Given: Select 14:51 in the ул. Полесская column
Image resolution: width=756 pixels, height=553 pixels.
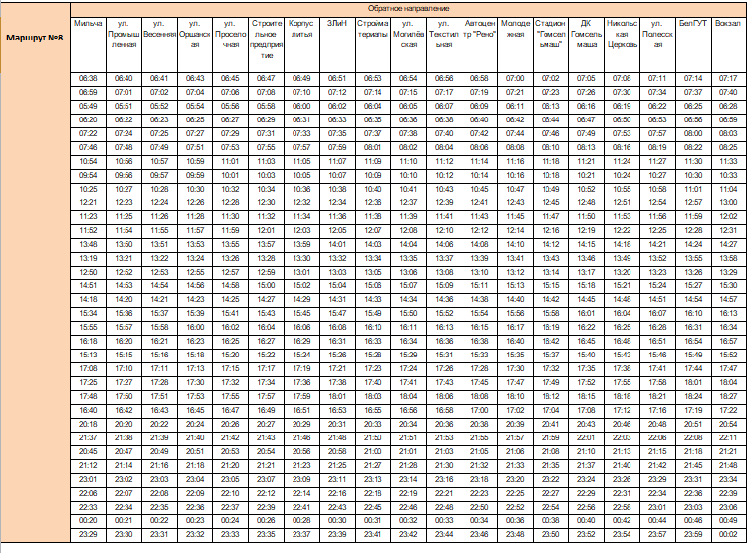Looking at the screenshot, I should [657, 299].
